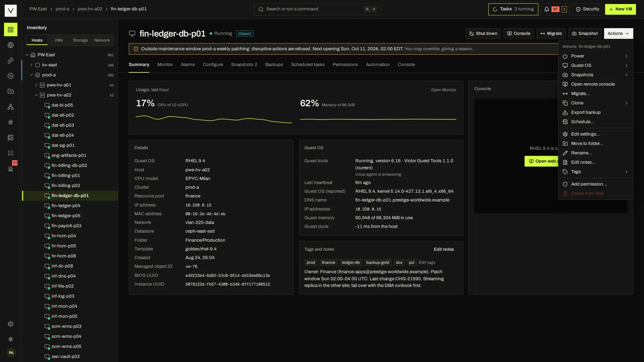Click the Export backup icon in menu
The height and width of the screenshot is (362, 644).
point(565,113)
